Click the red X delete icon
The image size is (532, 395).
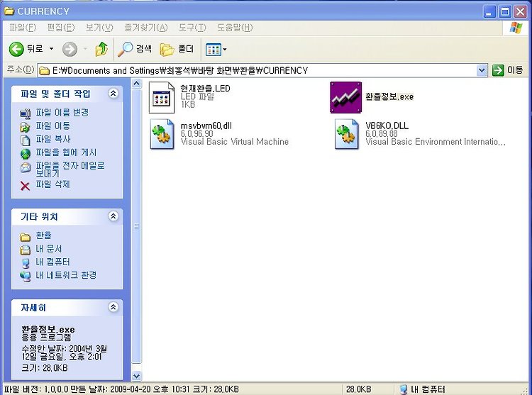[25, 186]
